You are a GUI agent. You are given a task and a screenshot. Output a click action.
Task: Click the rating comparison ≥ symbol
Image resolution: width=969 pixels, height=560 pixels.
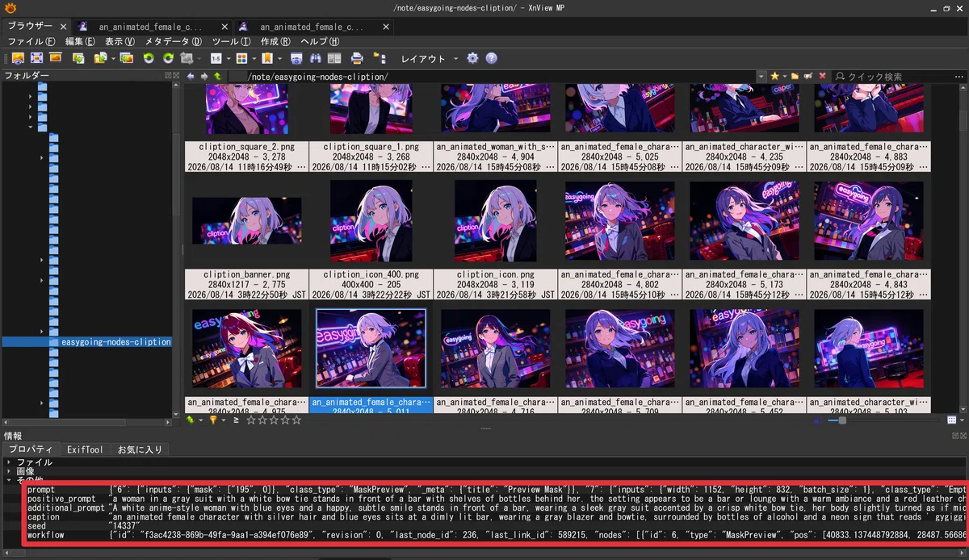pyautogui.click(x=237, y=420)
